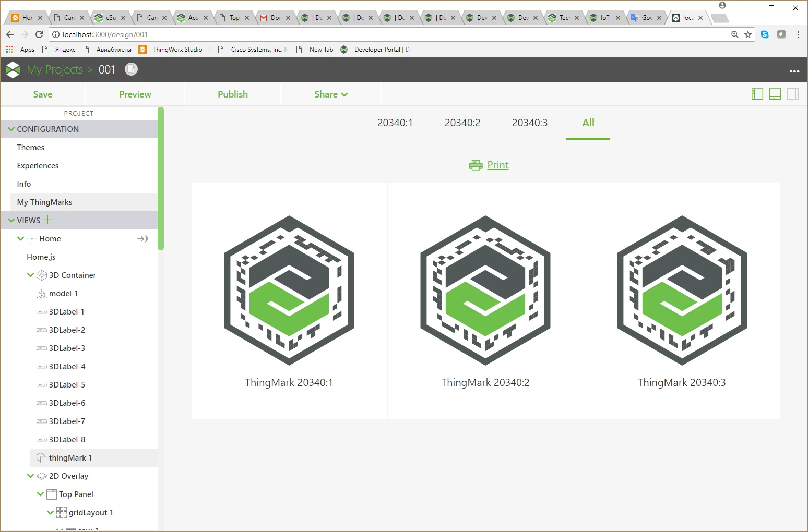
Task: Click the Top Panel window icon
Action: [52, 494]
